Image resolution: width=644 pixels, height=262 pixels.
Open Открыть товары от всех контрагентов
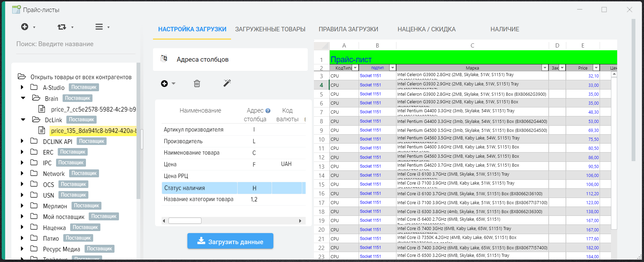(x=81, y=77)
